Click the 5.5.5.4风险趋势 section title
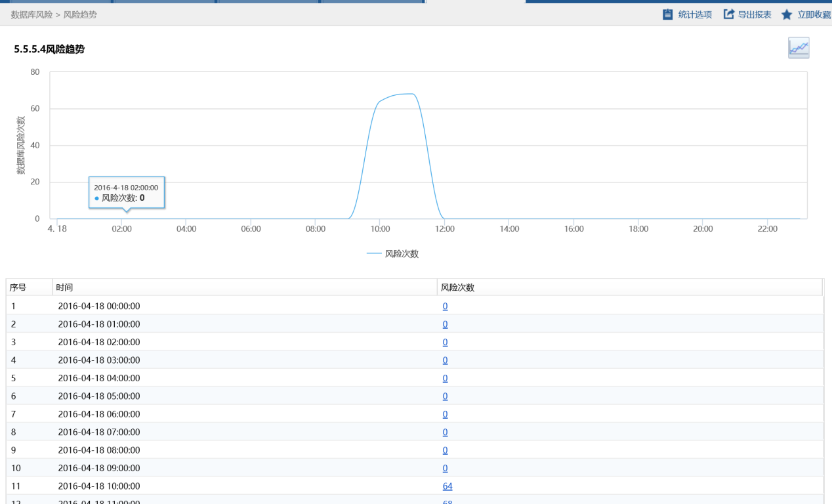 point(49,49)
